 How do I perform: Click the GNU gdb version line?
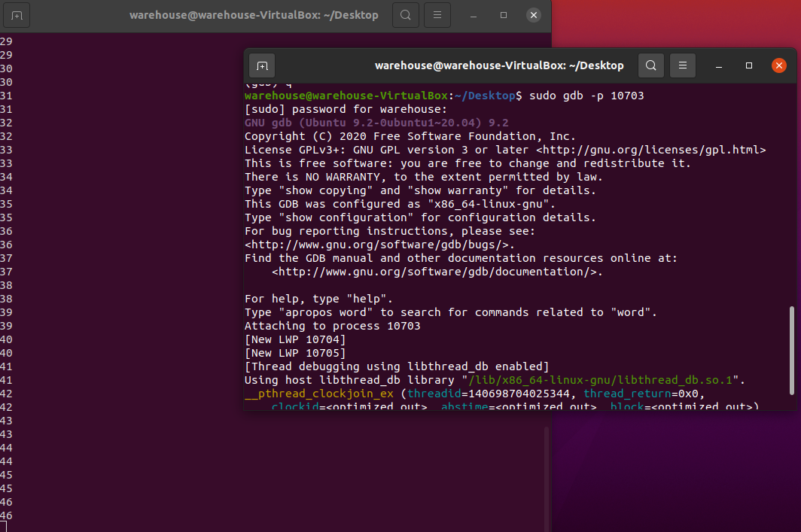tap(376, 123)
